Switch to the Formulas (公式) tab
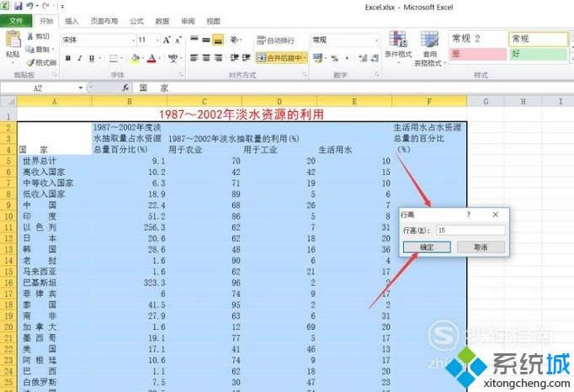This screenshot has width=574, height=392. pos(136,21)
